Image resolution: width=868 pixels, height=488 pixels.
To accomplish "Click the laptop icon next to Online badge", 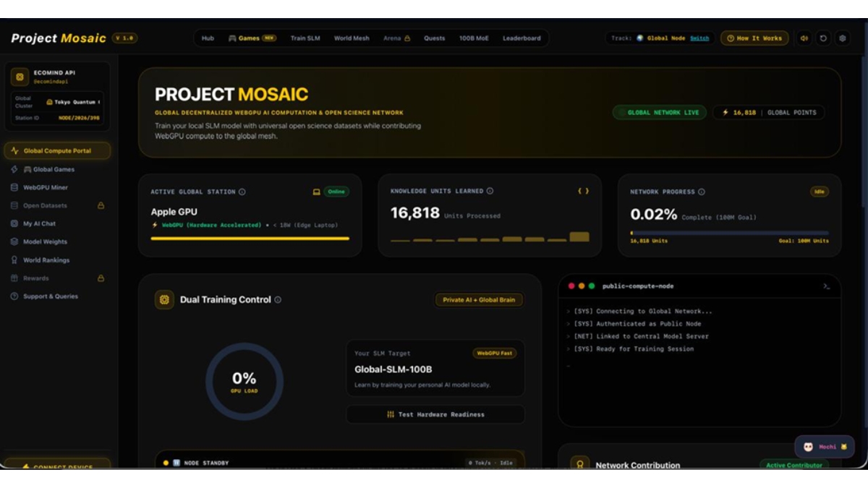I will (x=316, y=192).
